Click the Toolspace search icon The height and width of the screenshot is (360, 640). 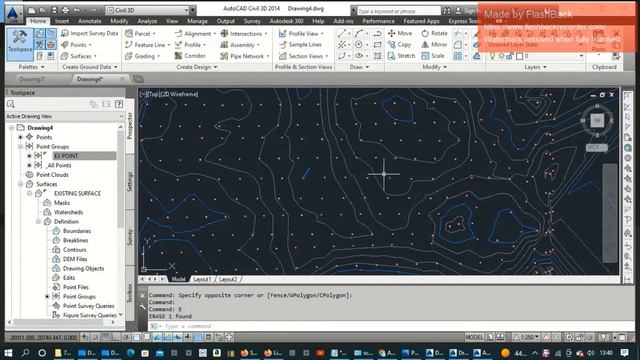pyautogui.click(x=11, y=104)
